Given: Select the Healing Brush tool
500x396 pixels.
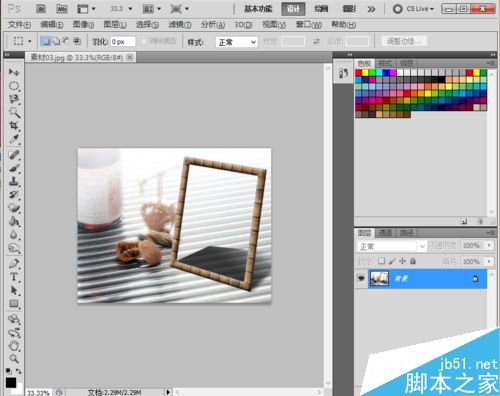Looking at the screenshot, I should 14,155.
